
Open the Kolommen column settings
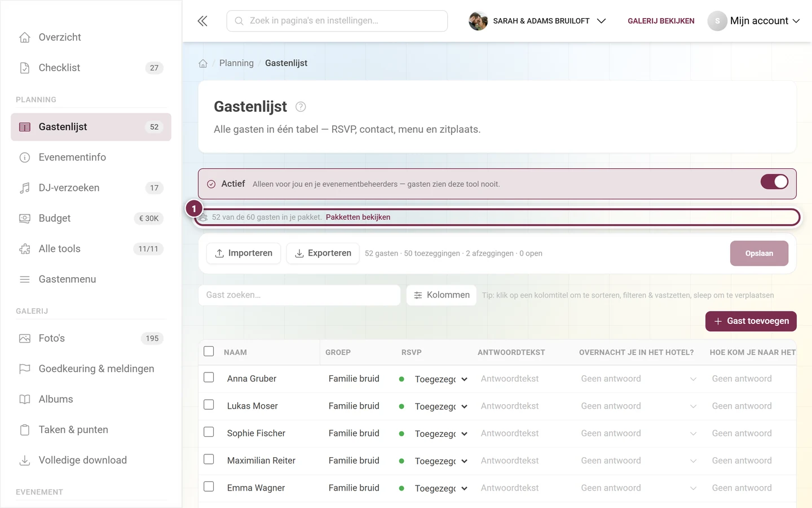[442, 295]
